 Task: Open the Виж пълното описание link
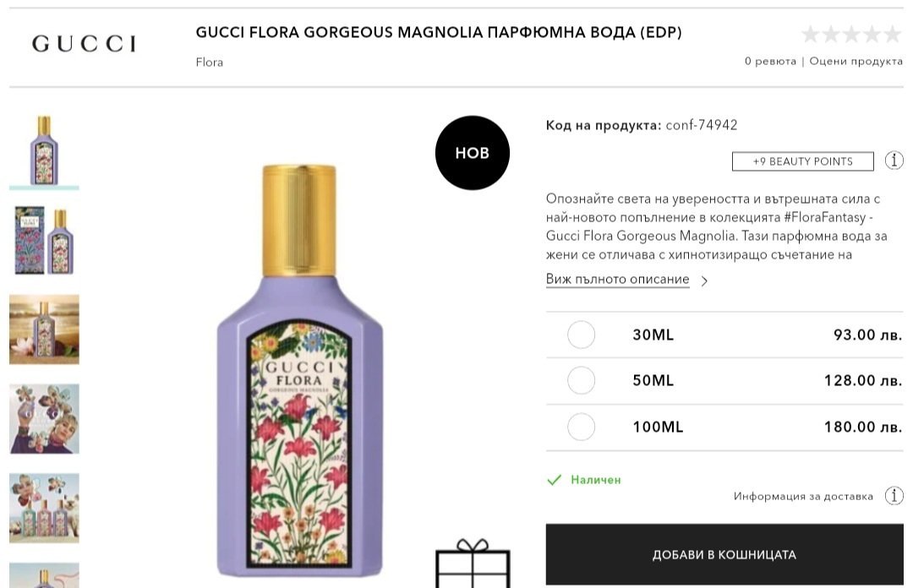617,280
